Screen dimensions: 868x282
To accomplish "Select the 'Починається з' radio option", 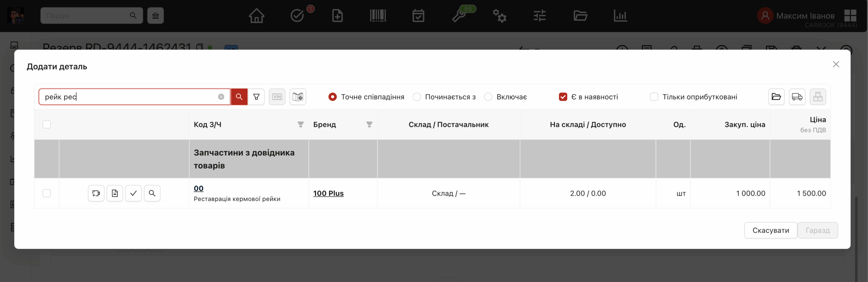I will 417,97.
